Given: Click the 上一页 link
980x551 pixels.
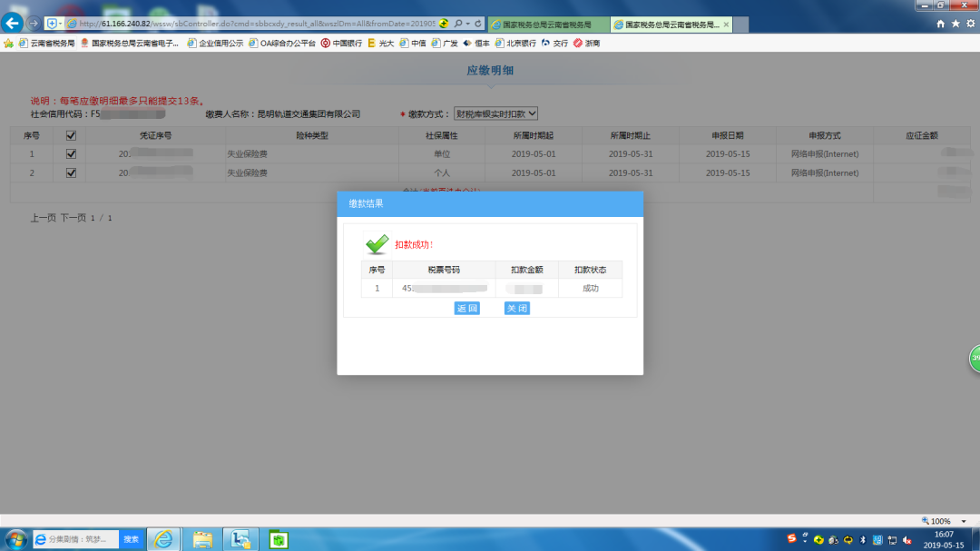Looking at the screenshot, I should pyautogui.click(x=44, y=218).
